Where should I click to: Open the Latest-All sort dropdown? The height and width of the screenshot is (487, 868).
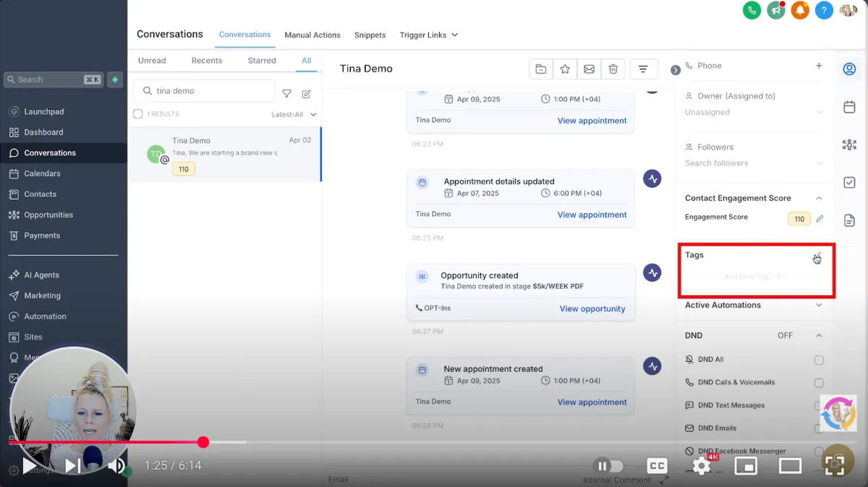coord(294,114)
